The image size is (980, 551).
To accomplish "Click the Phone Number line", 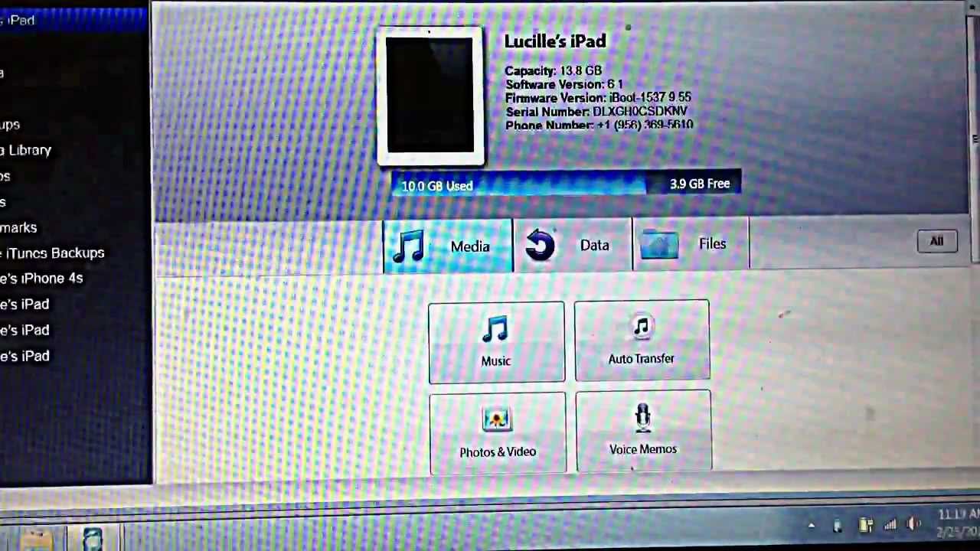I will (599, 124).
